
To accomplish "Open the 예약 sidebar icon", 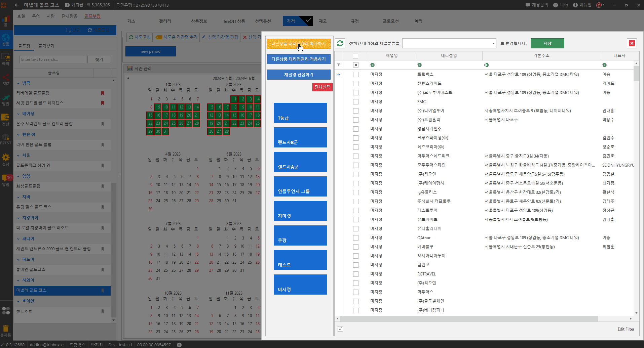I will click(x=6, y=59).
